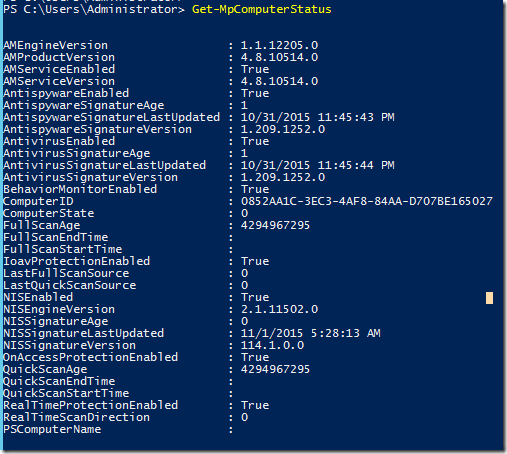Click the IoavProtectionEnabled property label

pos(77,261)
